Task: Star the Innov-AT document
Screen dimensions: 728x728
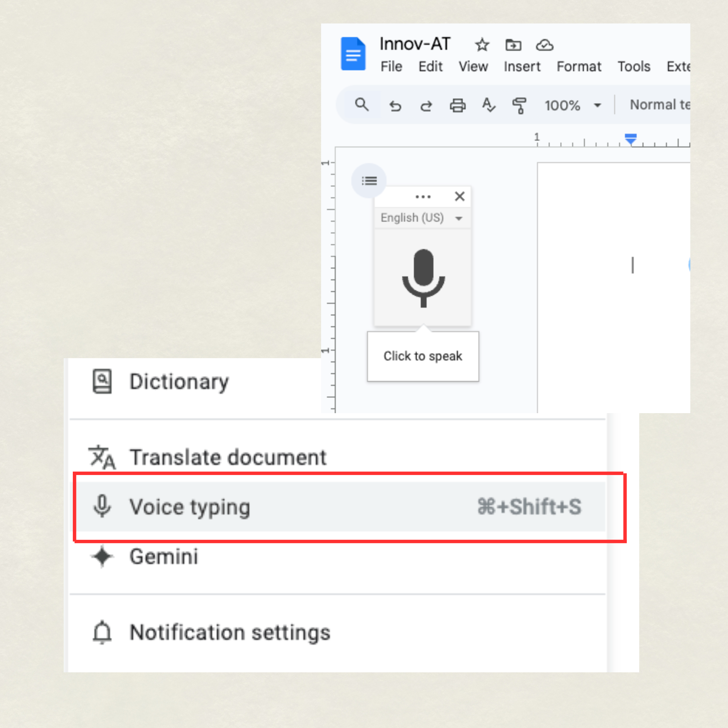Action: 482,45
